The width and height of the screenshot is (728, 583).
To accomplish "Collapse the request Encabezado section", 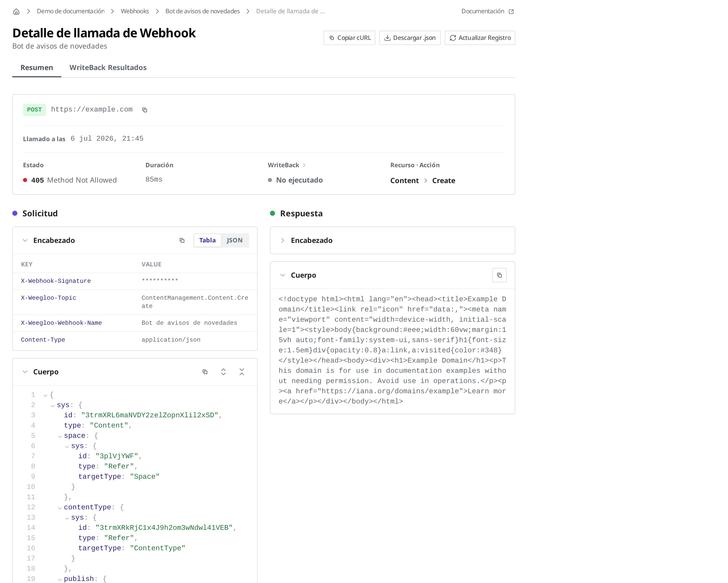I will tap(25, 241).
